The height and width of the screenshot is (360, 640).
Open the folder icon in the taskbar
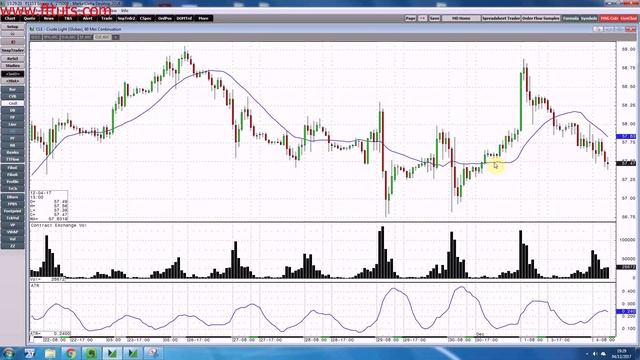click(x=50, y=353)
